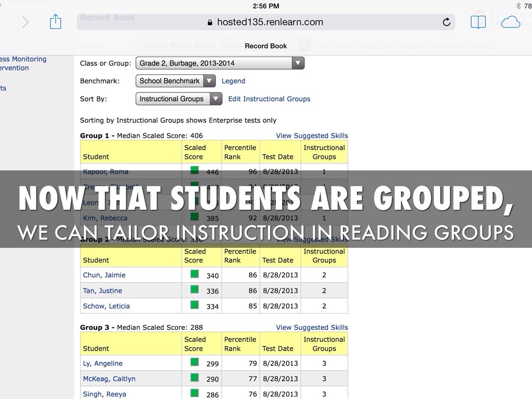Viewport: 532px width, 399px height.
Task: Click green benchmark swatch beside score 299
Action: click(x=195, y=362)
